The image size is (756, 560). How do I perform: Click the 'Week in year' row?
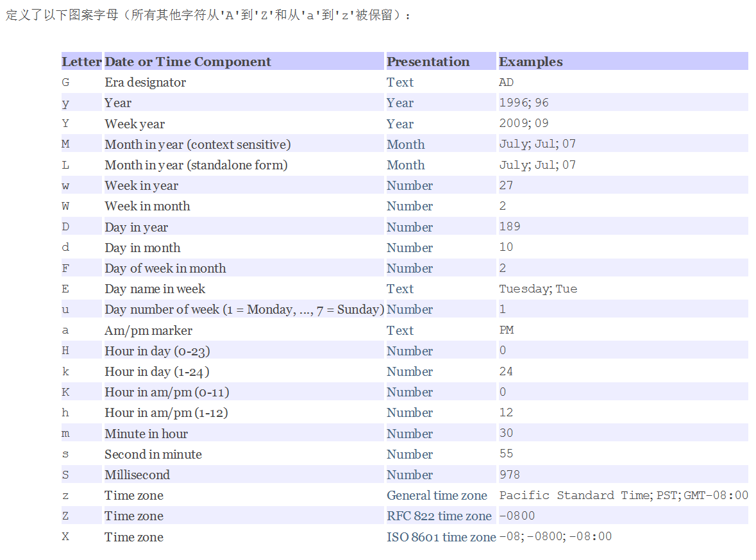tap(141, 185)
